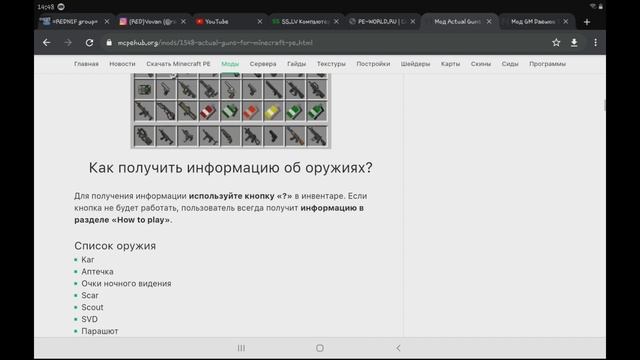Screen dimensions: 640x360
Task: Open the Сервера section
Action: tap(263, 64)
